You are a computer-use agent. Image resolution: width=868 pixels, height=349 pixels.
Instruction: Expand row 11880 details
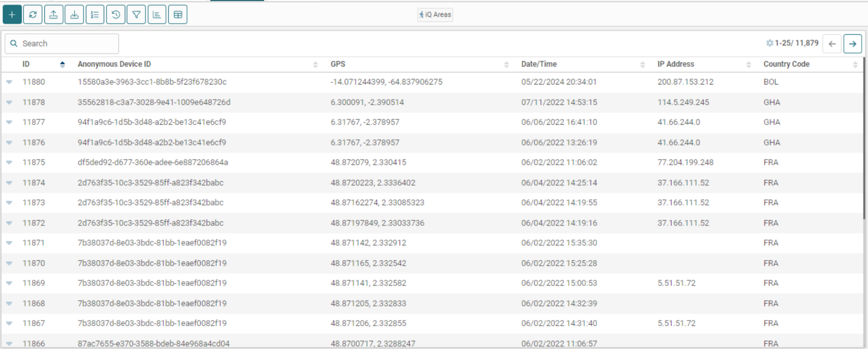(9, 82)
